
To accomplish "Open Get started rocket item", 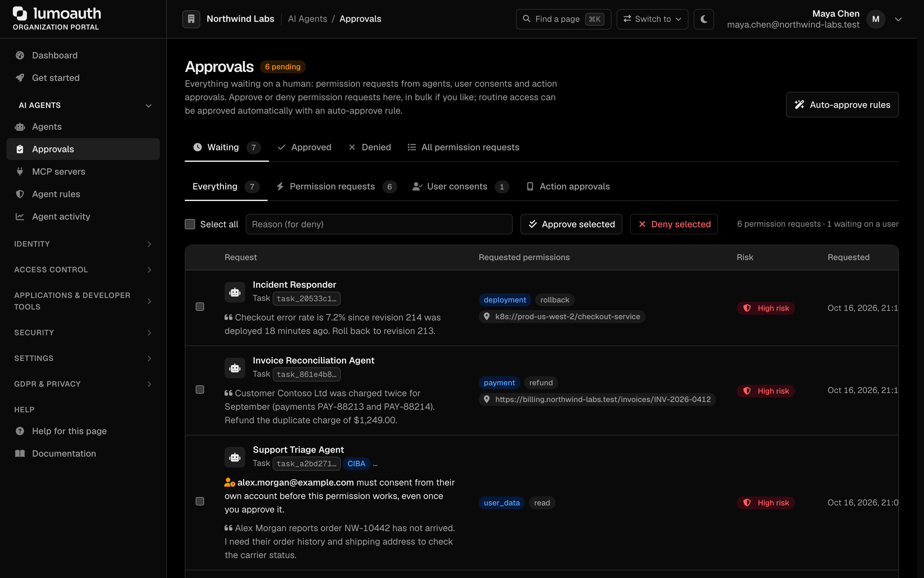I will coord(83,78).
